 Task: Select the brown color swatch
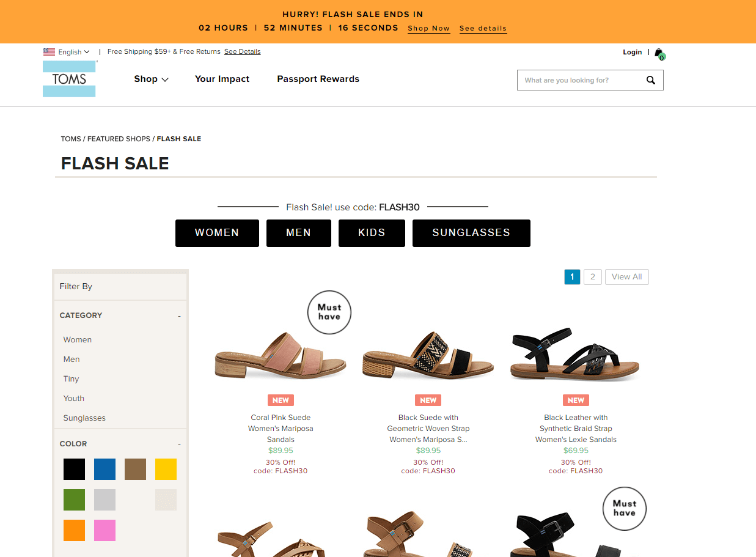point(135,469)
